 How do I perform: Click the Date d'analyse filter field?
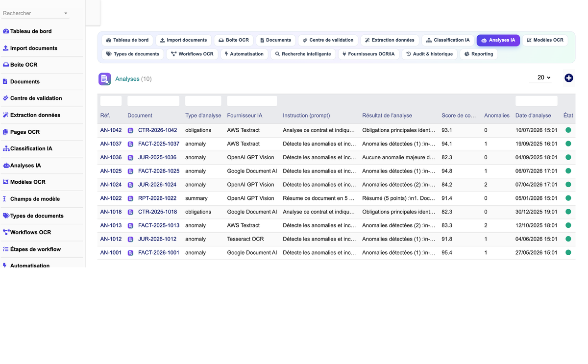[x=536, y=101]
